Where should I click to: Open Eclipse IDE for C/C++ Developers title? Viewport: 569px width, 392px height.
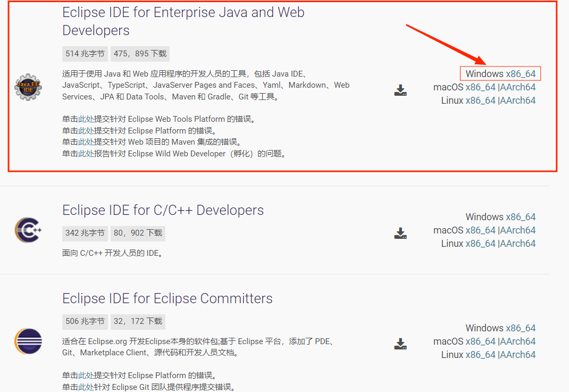(x=163, y=210)
